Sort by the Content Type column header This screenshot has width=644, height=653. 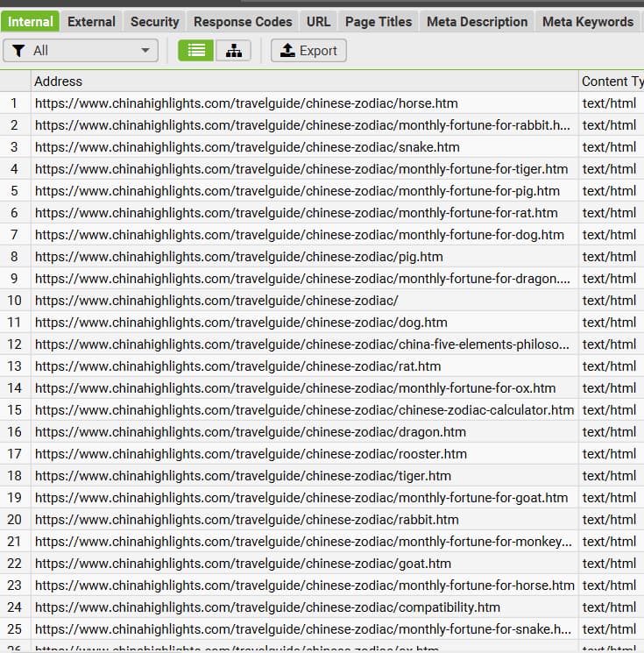pyautogui.click(x=612, y=82)
